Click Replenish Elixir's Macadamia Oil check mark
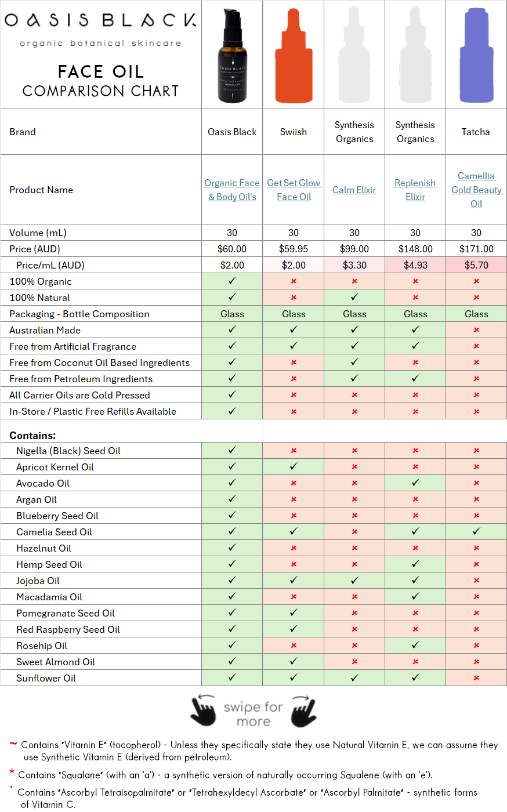507x812 pixels. point(415,596)
